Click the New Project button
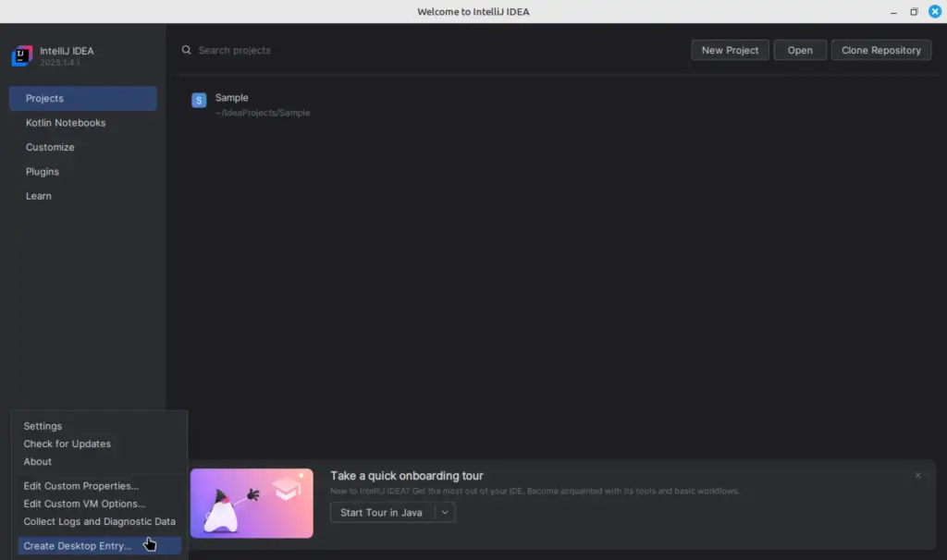 730,50
